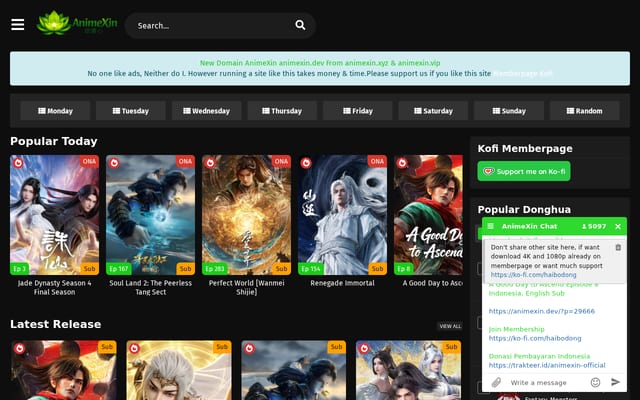Open Perfect World poster thumbnail
The width and height of the screenshot is (640, 400).
[247, 215]
